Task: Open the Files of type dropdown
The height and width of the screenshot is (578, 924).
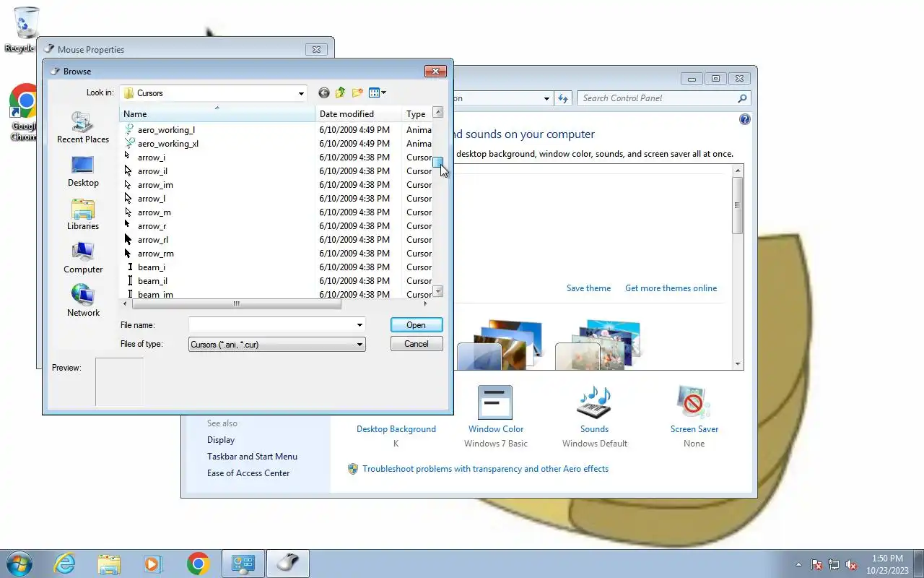Action: click(276, 345)
